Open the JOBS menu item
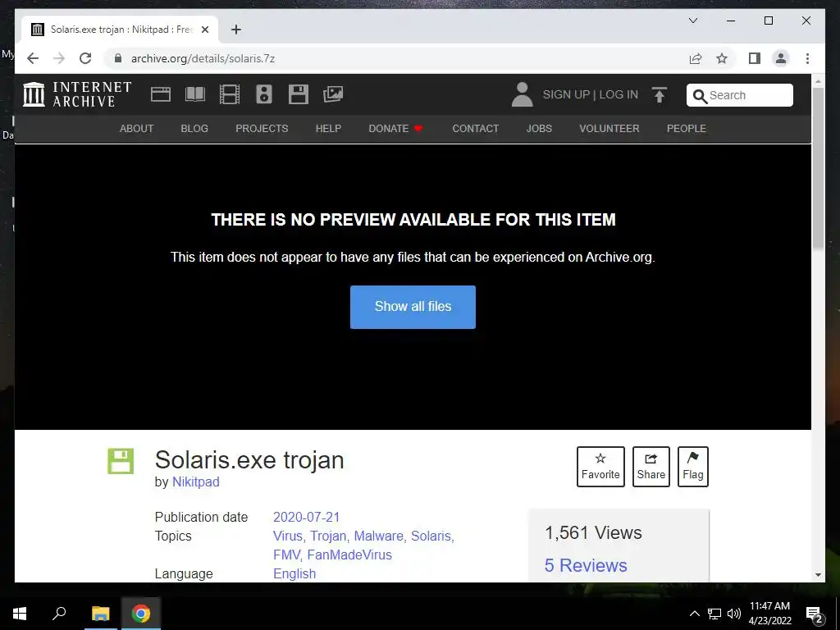 coord(539,129)
